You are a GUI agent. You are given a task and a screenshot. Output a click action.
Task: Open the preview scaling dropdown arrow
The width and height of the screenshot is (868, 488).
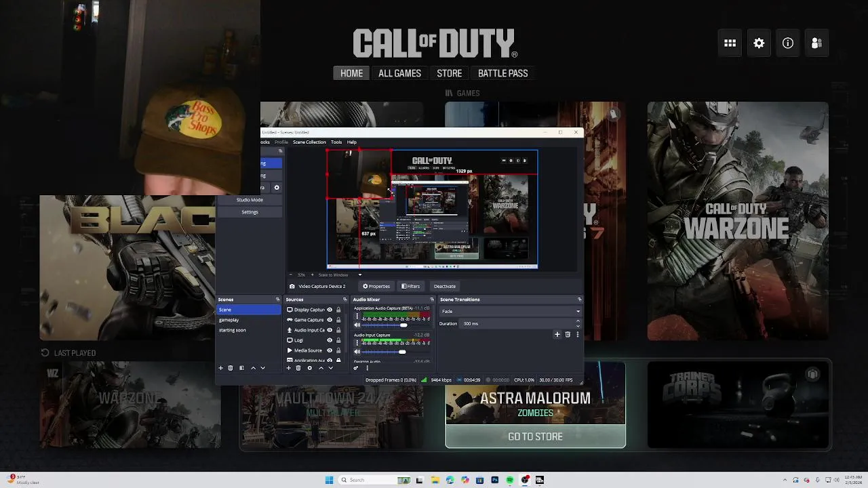tap(360, 274)
